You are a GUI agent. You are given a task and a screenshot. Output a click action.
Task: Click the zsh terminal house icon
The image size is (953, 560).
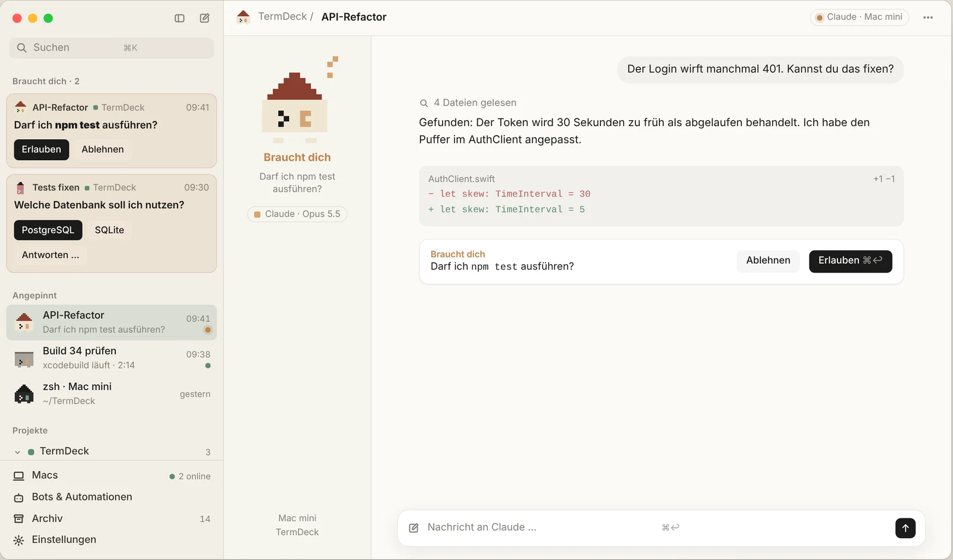24,394
